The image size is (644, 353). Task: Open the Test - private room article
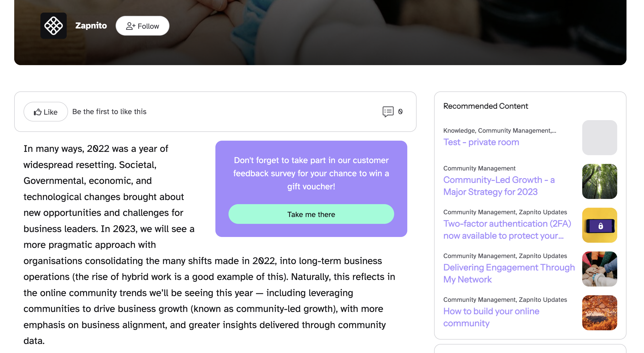pos(481,142)
